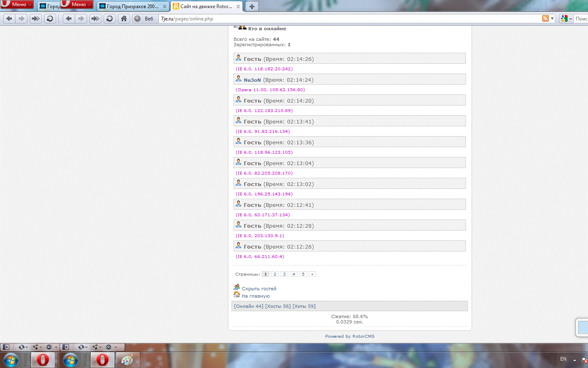Screen dimensions: 588x368
Task: Show hidden system tray icons
Action: point(575,360)
